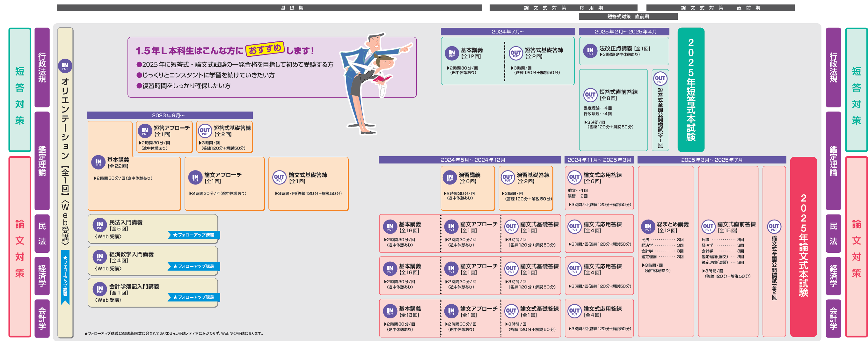868x341 pixels.
Task: Click the IN PUT icon beside 経済数学入門講義
Action: tap(99, 257)
